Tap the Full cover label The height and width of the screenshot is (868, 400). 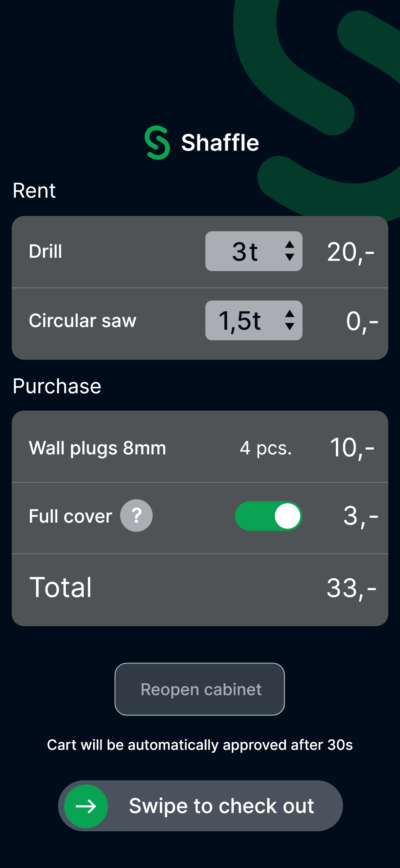click(70, 516)
